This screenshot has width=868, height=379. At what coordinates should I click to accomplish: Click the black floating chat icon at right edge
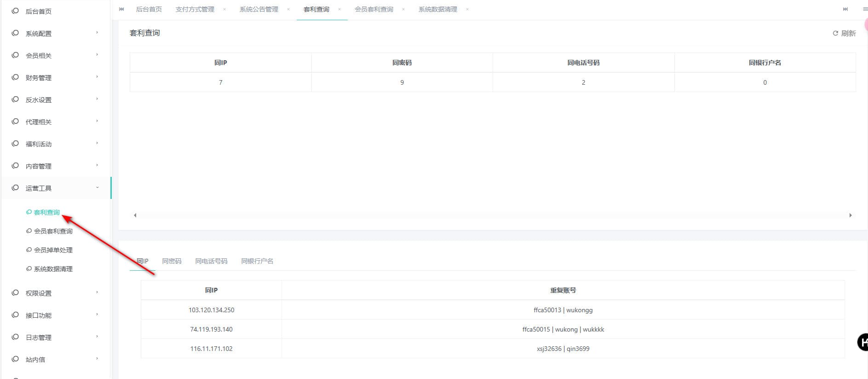pos(863,342)
